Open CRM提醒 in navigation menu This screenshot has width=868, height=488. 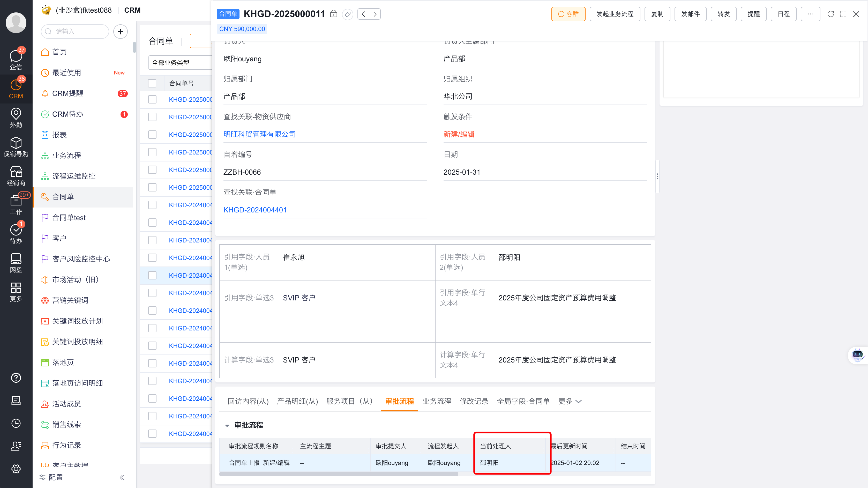coord(83,93)
